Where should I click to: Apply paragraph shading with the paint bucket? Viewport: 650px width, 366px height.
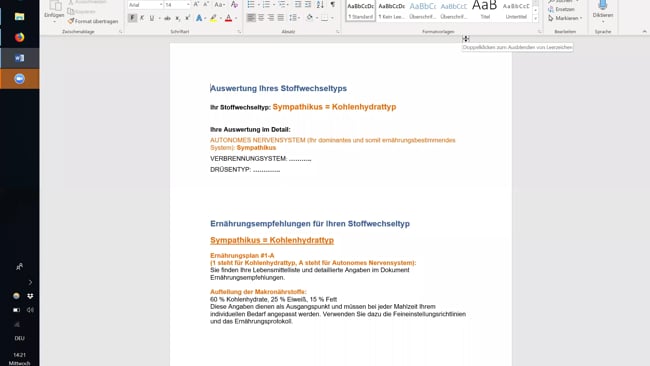click(x=310, y=18)
